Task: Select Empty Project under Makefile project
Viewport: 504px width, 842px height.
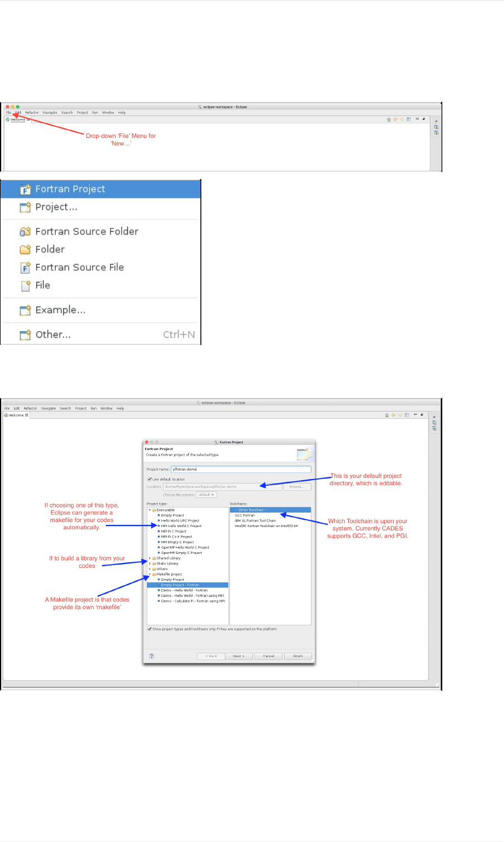Action: [x=172, y=580]
